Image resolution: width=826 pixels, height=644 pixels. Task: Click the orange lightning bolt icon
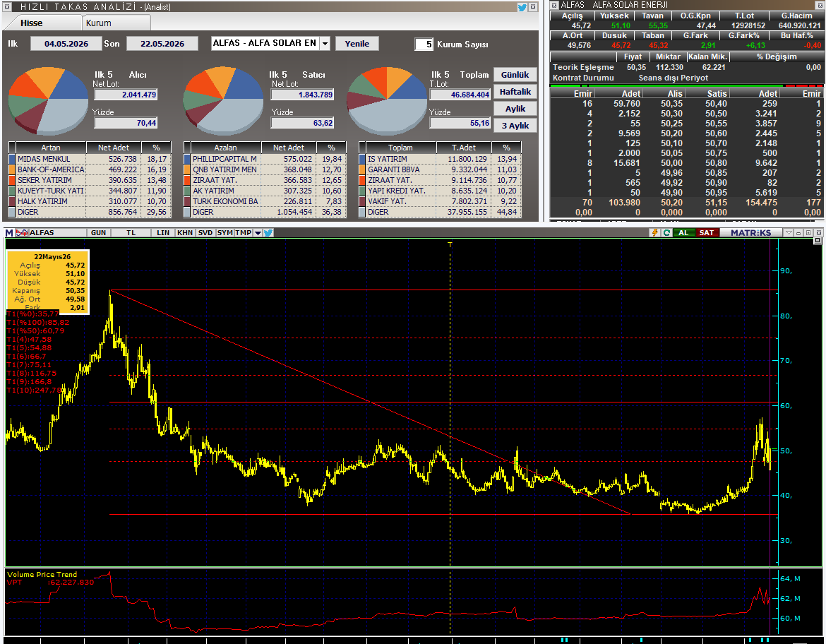coord(655,232)
